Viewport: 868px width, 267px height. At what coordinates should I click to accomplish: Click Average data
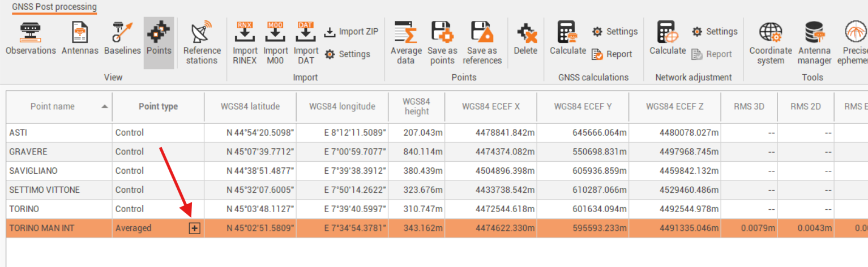406,43
